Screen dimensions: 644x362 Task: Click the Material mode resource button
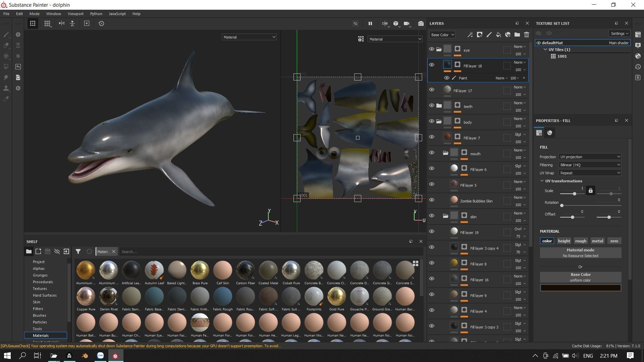click(x=580, y=253)
